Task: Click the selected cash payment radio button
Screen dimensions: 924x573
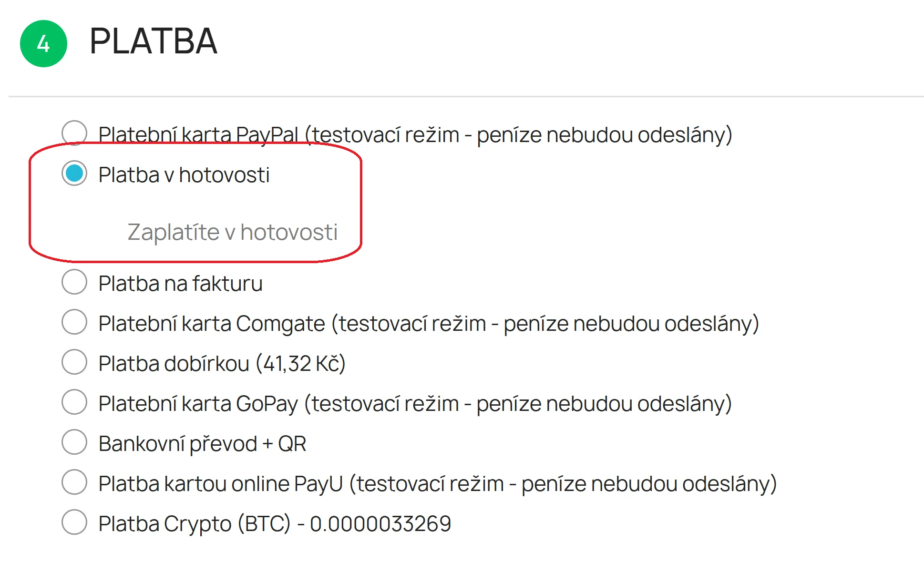Action: click(74, 173)
